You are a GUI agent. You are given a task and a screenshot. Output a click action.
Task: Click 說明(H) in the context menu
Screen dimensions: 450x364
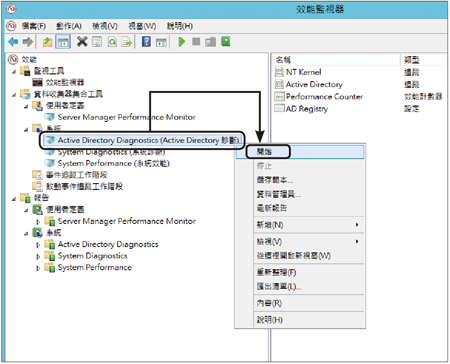(x=300, y=320)
